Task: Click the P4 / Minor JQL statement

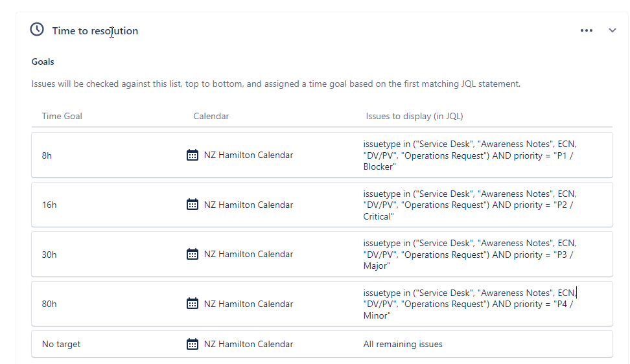Action: coord(470,304)
